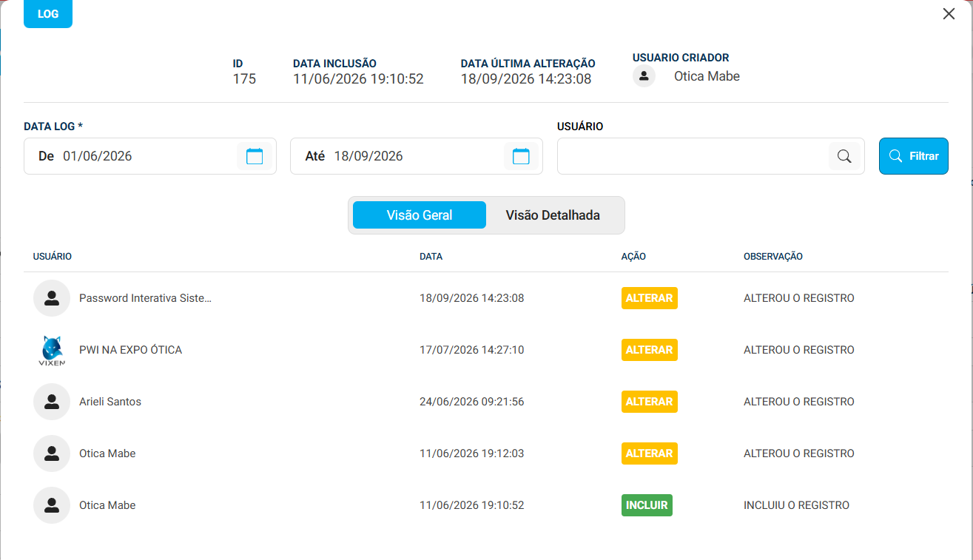Click the Usuario Criador avatar icon

click(x=644, y=76)
